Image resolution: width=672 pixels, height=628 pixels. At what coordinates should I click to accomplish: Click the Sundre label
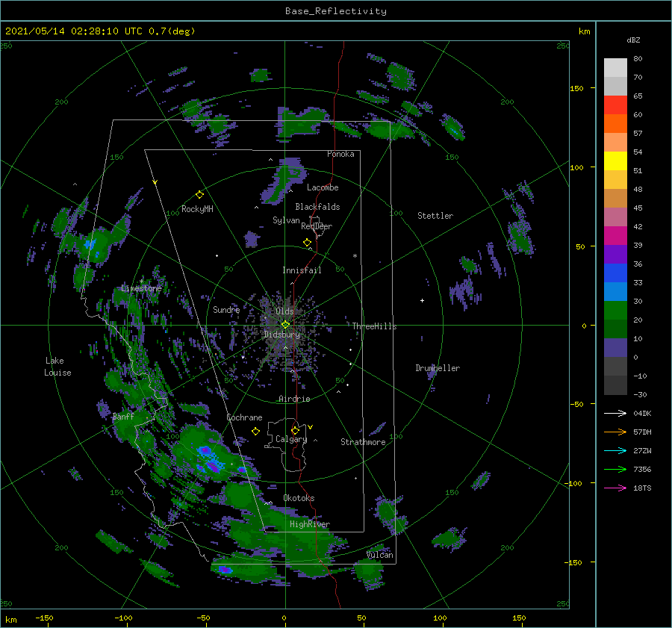(x=226, y=309)
